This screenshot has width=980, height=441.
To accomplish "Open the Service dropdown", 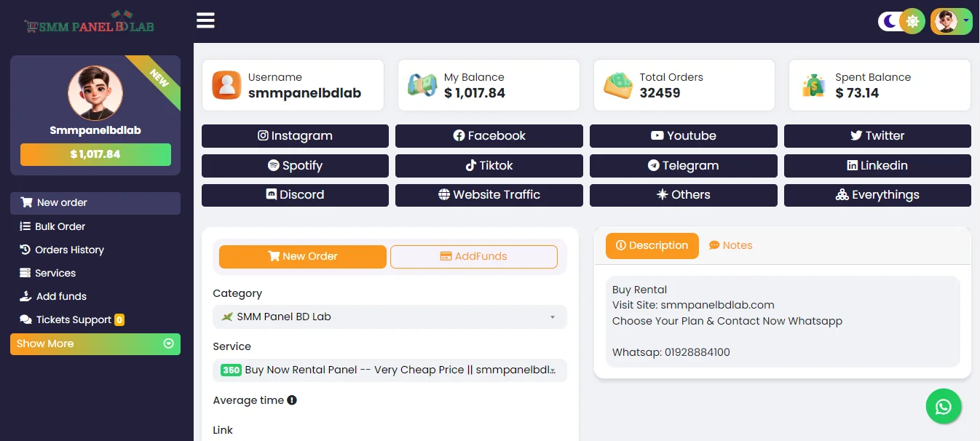I will point(390,370).
